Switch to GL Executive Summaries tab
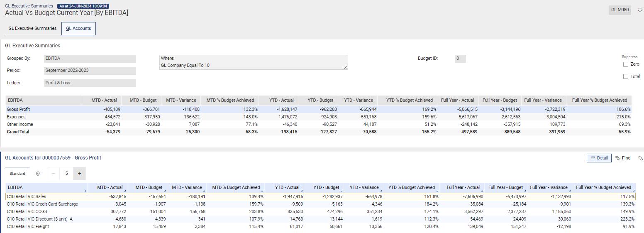The width and height of the screenshot is (644, 233). 32,29
